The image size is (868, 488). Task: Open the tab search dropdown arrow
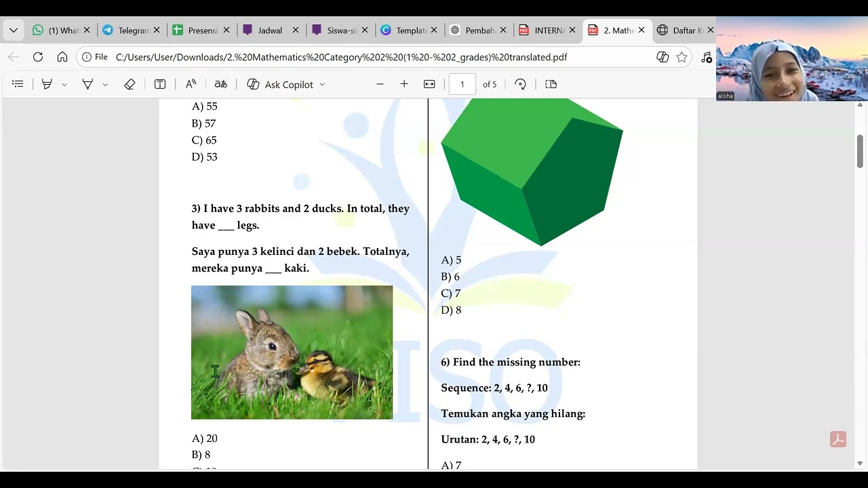tap(14, 30)
